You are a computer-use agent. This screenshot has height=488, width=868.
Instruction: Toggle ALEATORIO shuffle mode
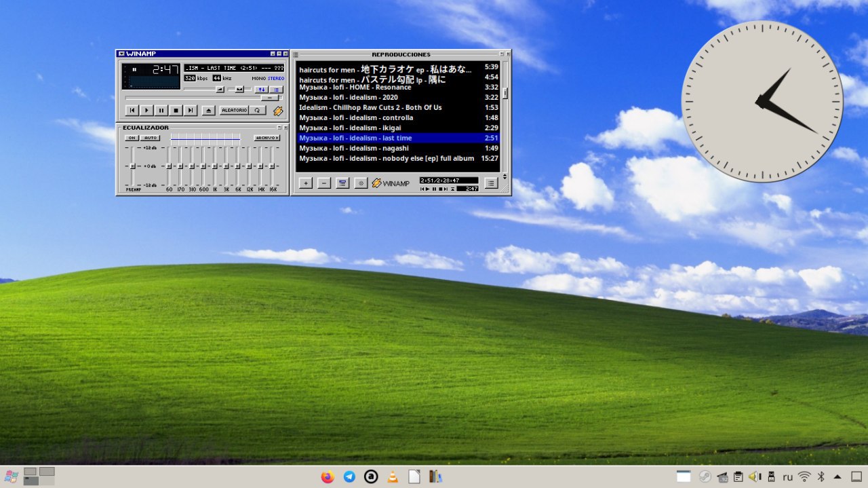[235, 110]
